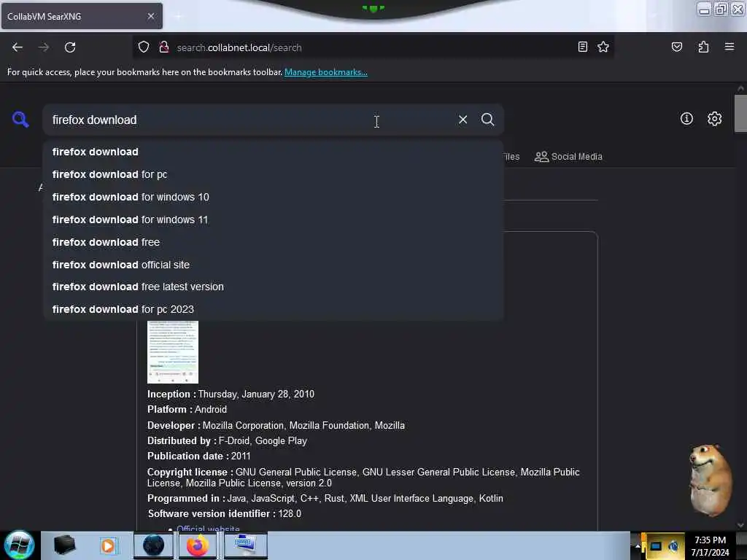Show hidden system tray icons
This screenshot has height=560, width=747.
(x=638, y=546)
